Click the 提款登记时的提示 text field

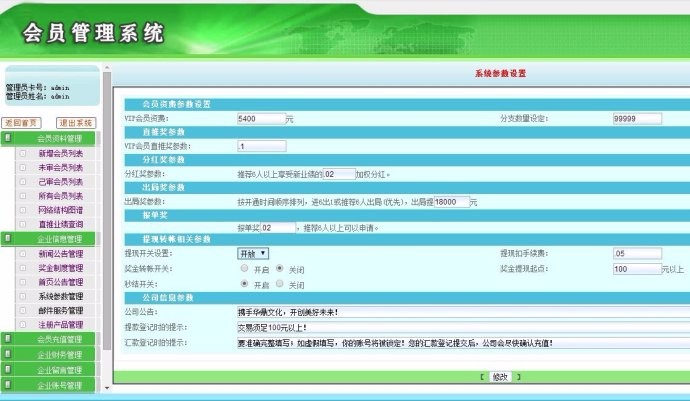coord(463,327)
